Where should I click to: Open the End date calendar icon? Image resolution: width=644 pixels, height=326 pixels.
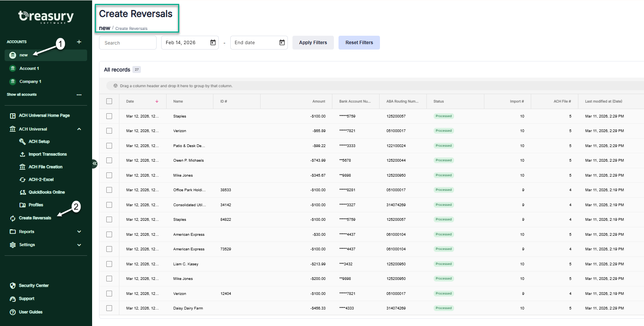pos(282,43)
